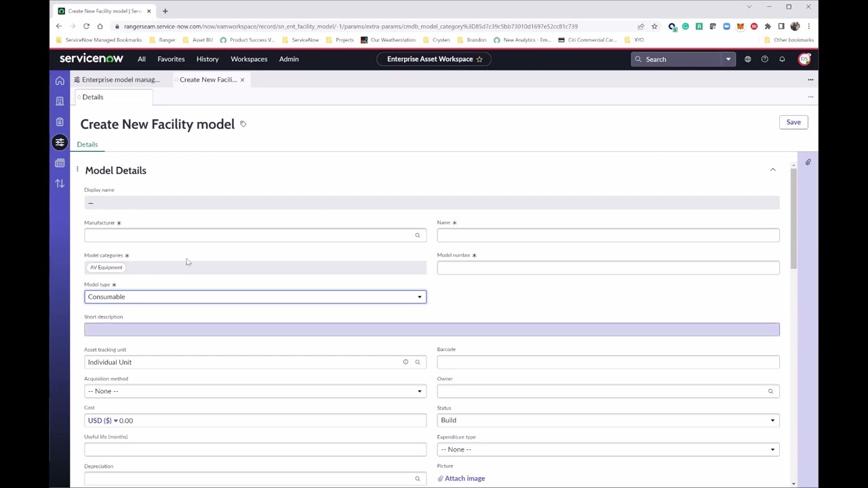Open the Home icon in the workspace sidebar
868x488 pixels.
60,81
